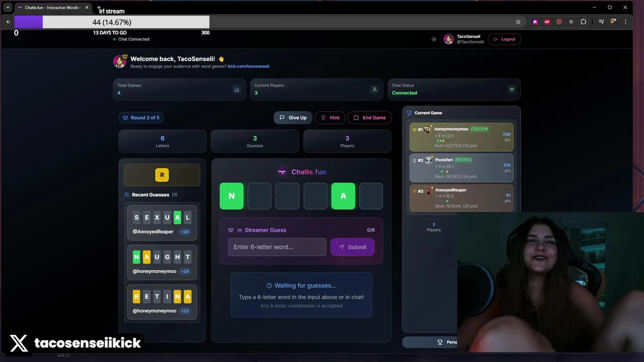Click the browser back arrow
The width and height of the screenshot is (644, 362).
point(8,22)
